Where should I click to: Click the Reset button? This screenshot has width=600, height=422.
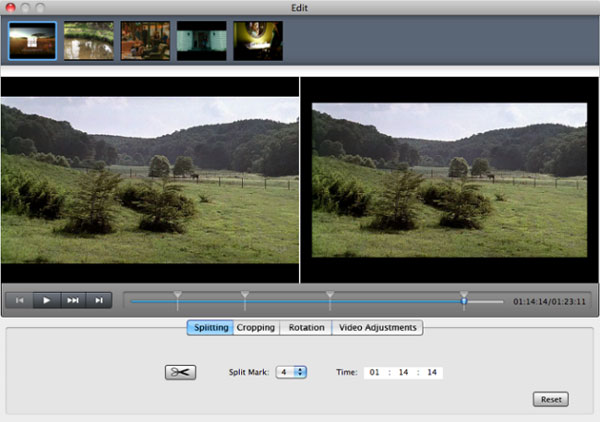pos(551,399)
